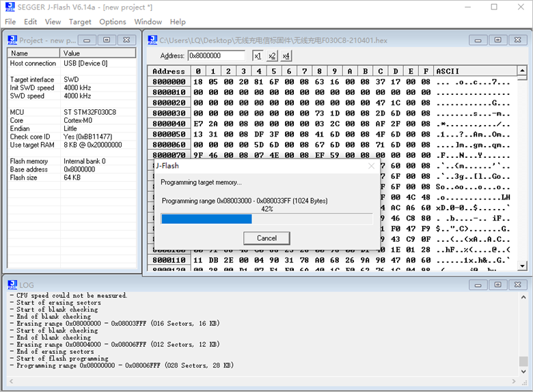The height and width of the screenshot is (392, 533).
Task: Click the Value column header
Action: [98, 53]
